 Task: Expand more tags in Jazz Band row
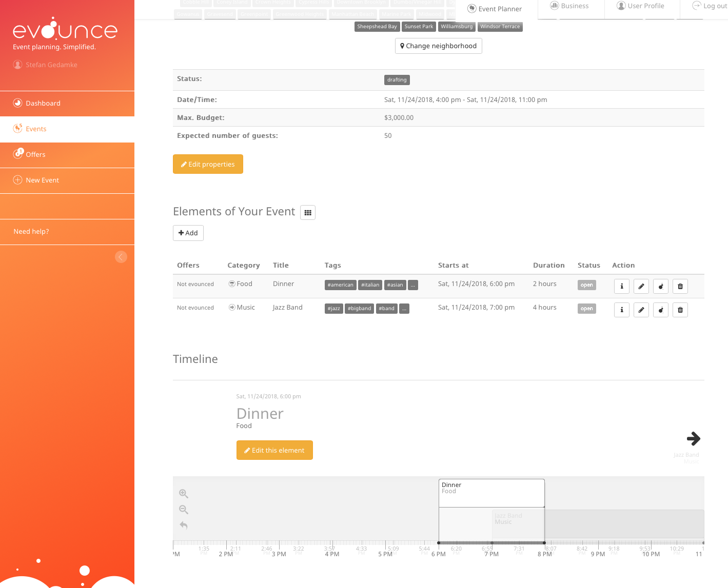pyautogui.click(x=404, y=309)
